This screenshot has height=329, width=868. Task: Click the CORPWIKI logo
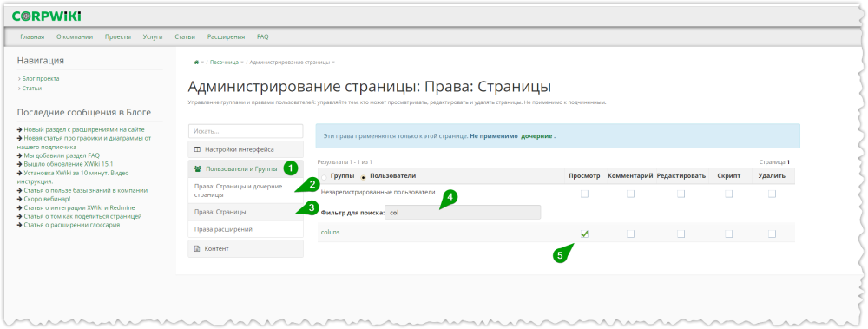point(47,16)
